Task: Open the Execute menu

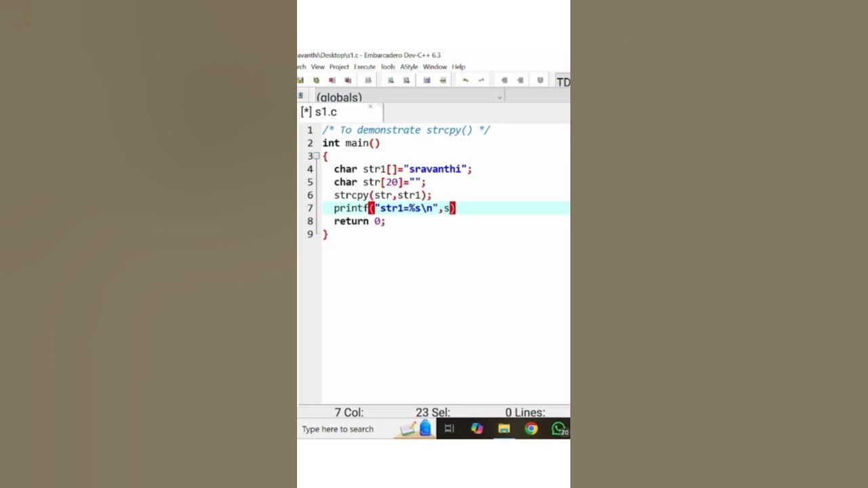Action: click(x=364, y=67)
